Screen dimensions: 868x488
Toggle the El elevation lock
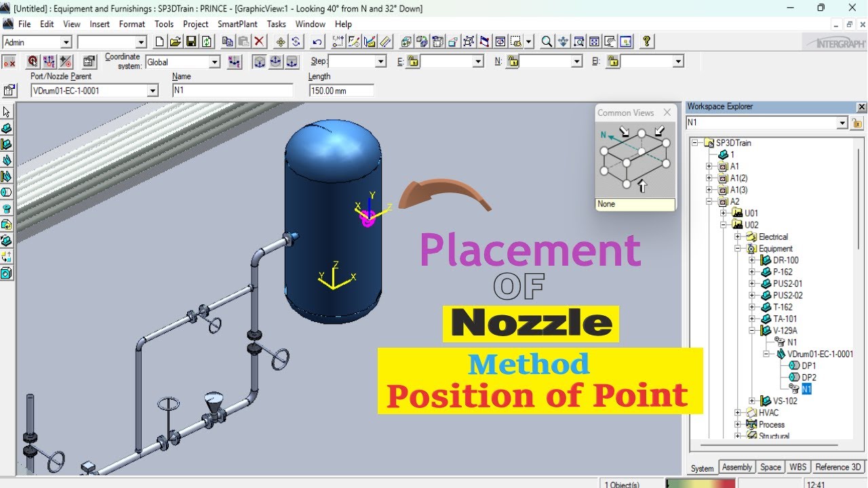(613, 62)
